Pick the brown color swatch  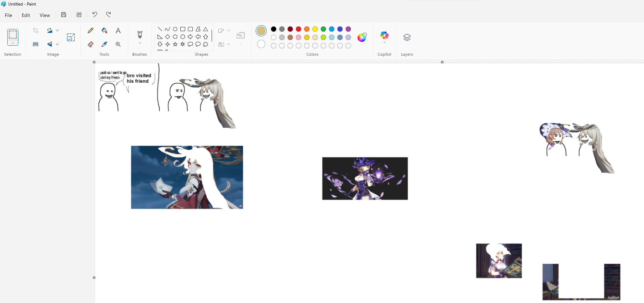[290, 37]
